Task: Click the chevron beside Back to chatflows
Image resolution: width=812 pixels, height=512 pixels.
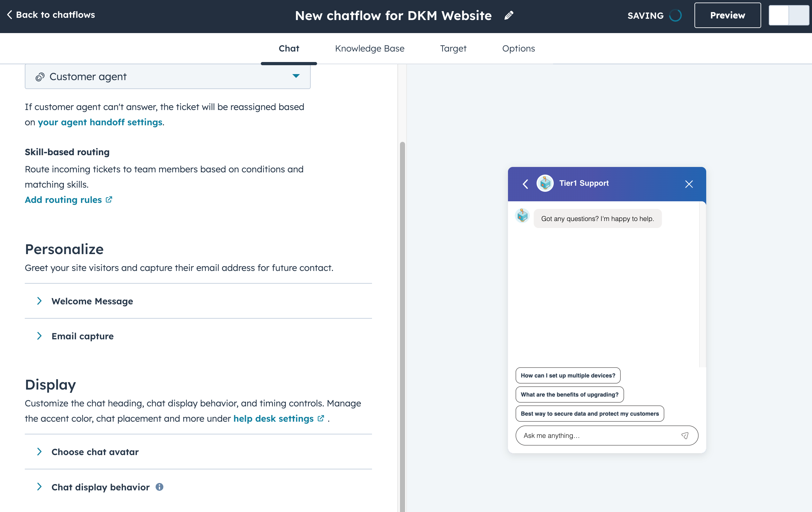Action: point(10,15)
